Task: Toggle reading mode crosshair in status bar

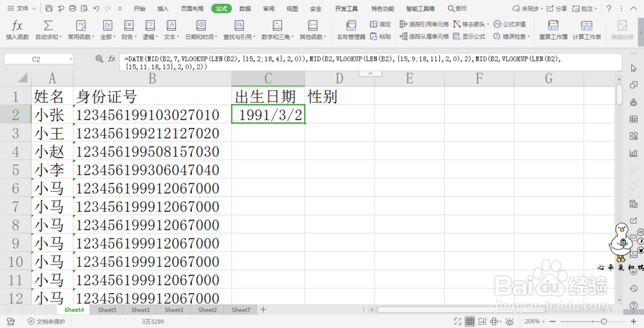Action: tap(497, 322)
